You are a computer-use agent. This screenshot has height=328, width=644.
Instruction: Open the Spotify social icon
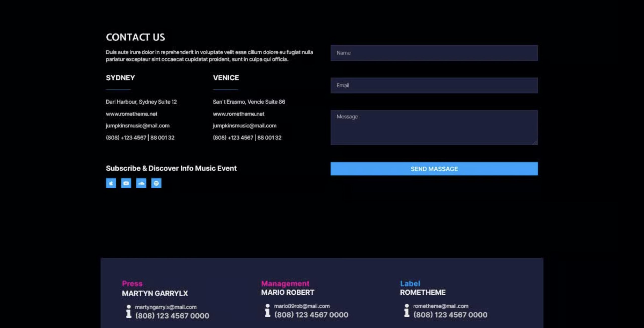156,183
